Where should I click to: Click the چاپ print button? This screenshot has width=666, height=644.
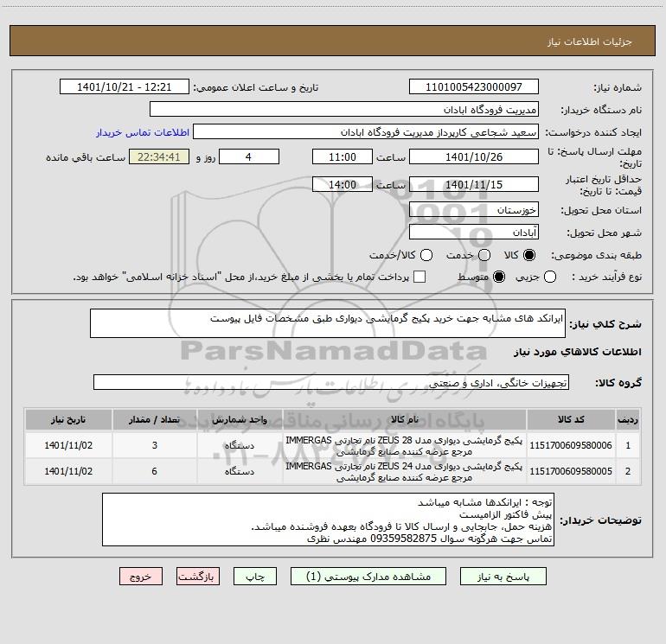(x=255, y=577)
